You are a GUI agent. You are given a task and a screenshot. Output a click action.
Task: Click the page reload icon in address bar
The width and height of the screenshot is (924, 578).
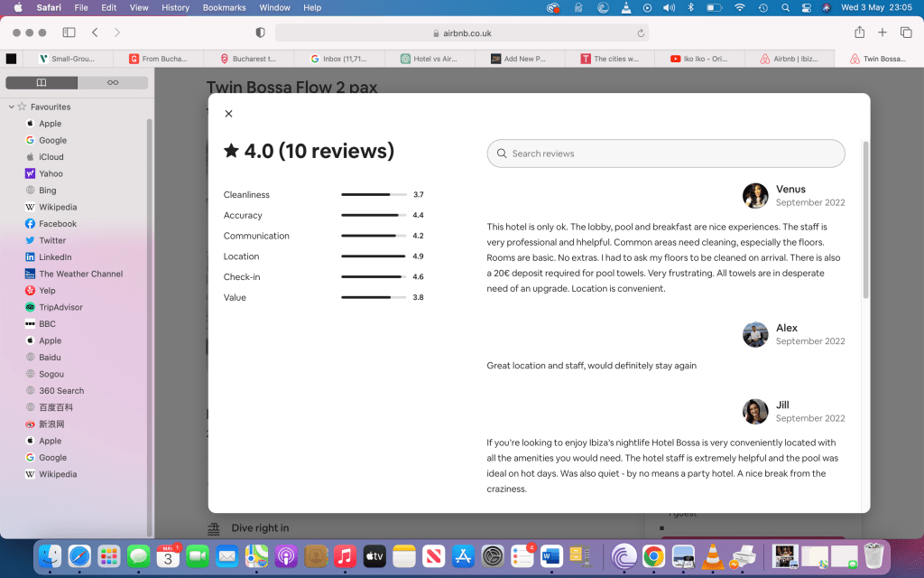click(x=641, y=33)
